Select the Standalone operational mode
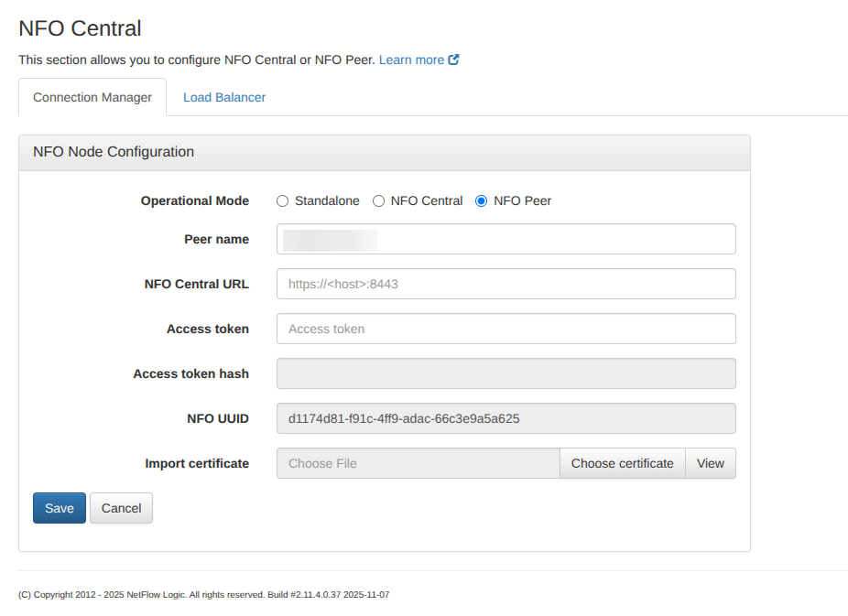This screenshot has width=848, height=616. click(283, 201)
